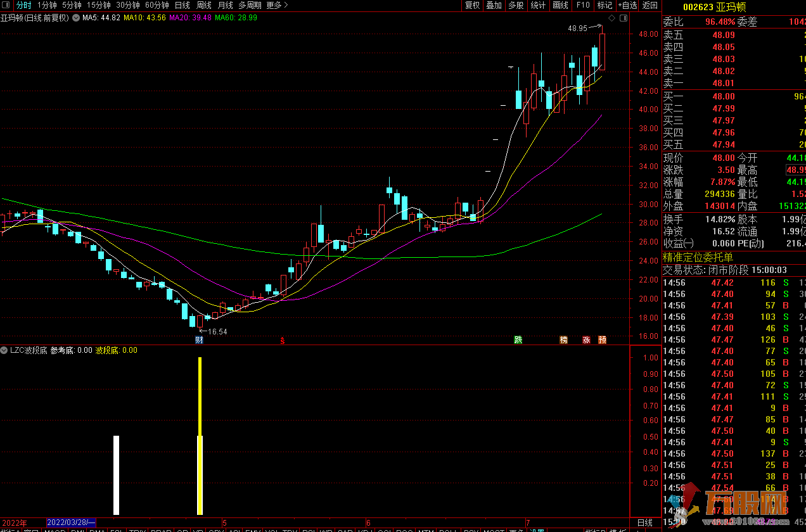806x532 pixels.
Task: Click the MA60: 28.99 label
Action: click(x=236, y=18)
